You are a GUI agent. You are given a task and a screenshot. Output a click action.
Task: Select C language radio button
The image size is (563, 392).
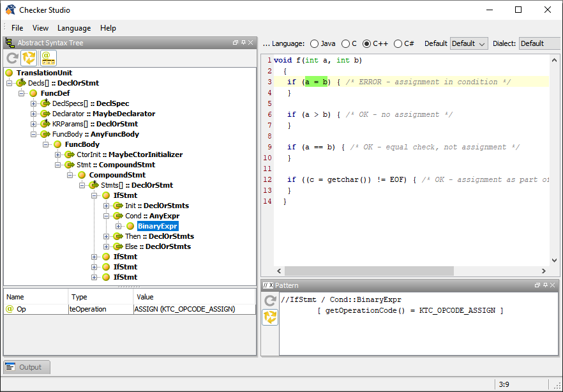point(345,44)
